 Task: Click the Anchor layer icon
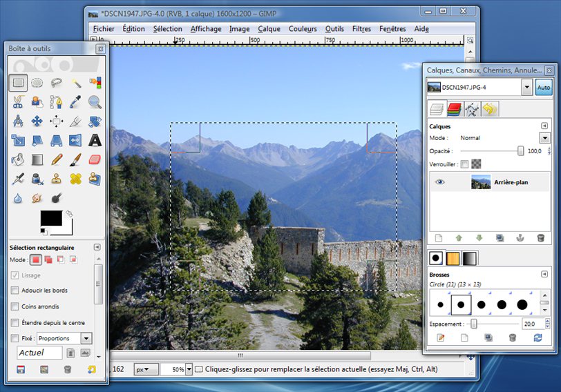pos(520,238)
